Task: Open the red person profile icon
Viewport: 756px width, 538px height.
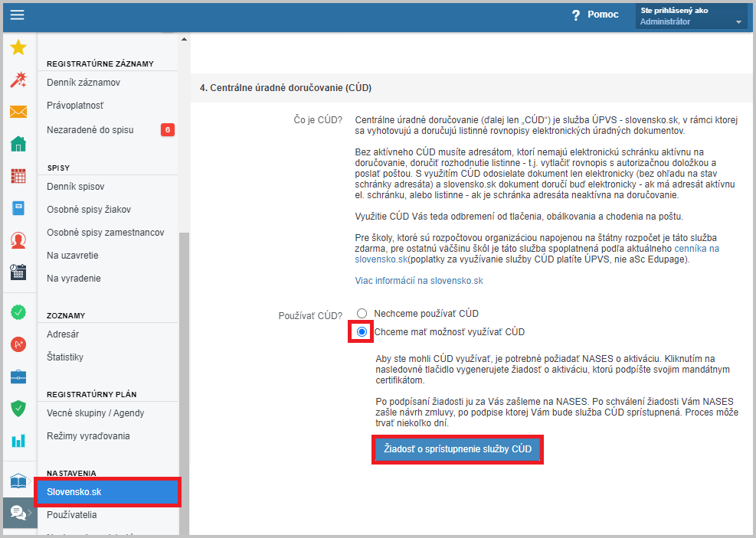Action: pos(18,240)
